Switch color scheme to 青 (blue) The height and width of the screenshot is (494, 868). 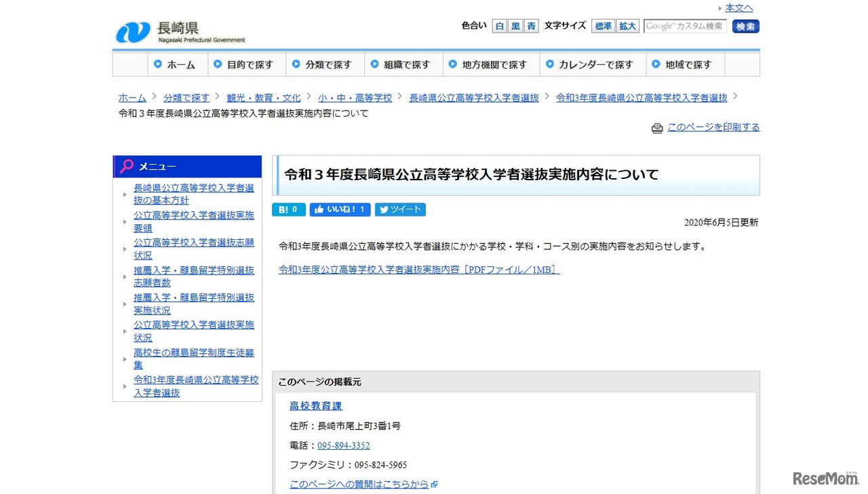[530, 26]
